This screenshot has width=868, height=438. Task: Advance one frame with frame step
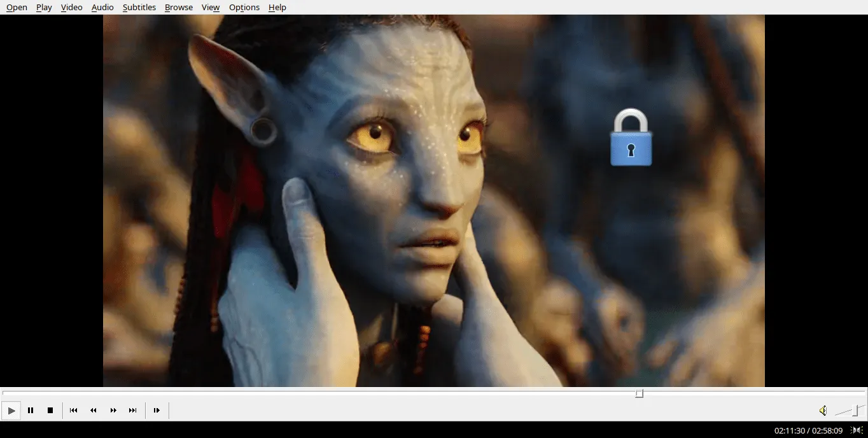click(157, 411)
